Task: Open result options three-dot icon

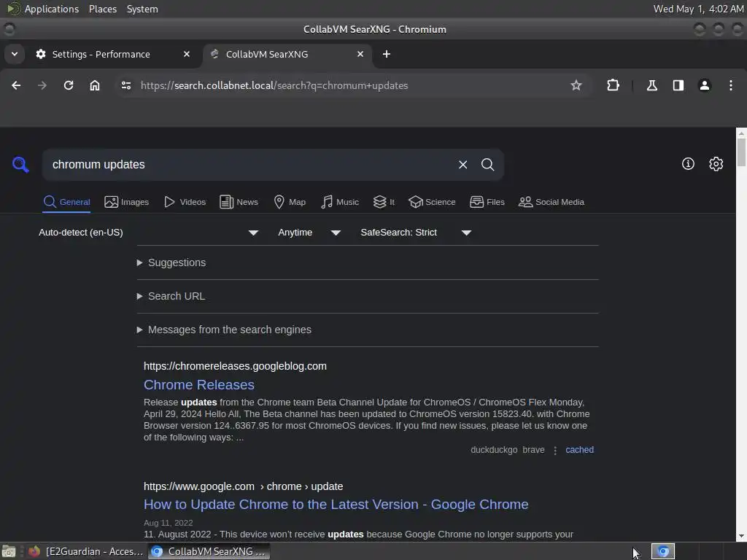Action: click(x=555, y=450)
